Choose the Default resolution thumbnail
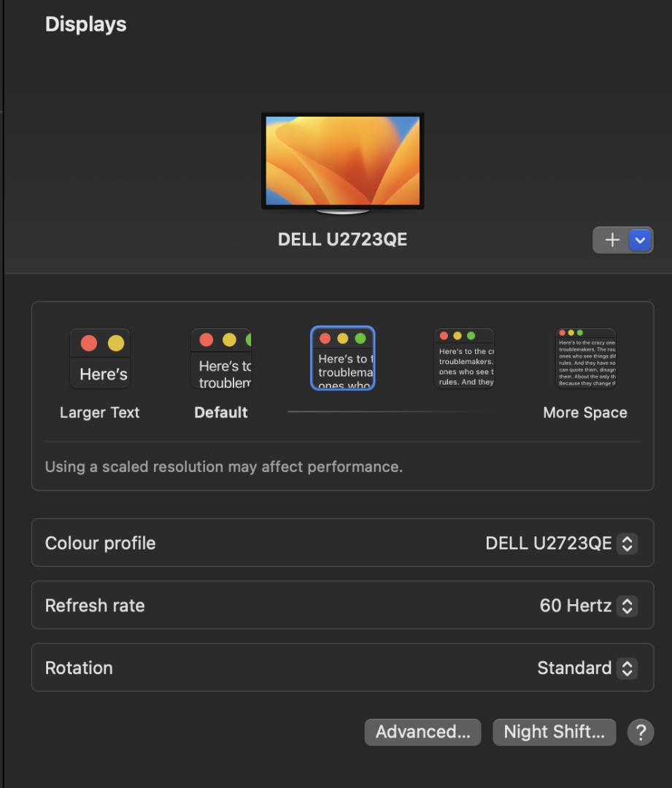The width and height of the screenshot is (672, 788). [221, 358]
